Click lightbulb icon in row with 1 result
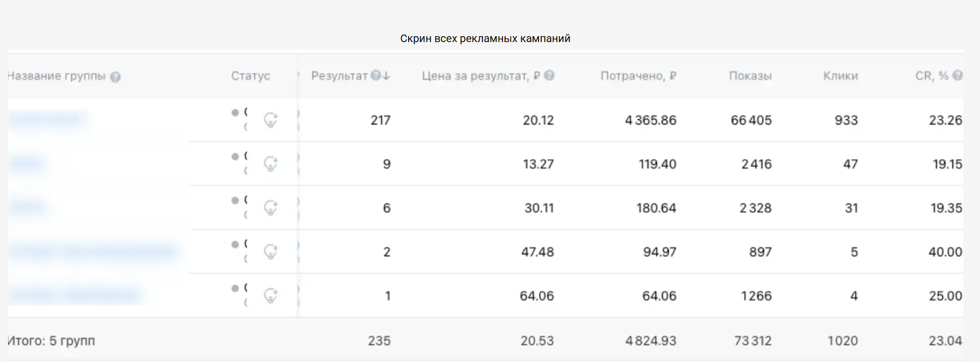 [271, 295]
